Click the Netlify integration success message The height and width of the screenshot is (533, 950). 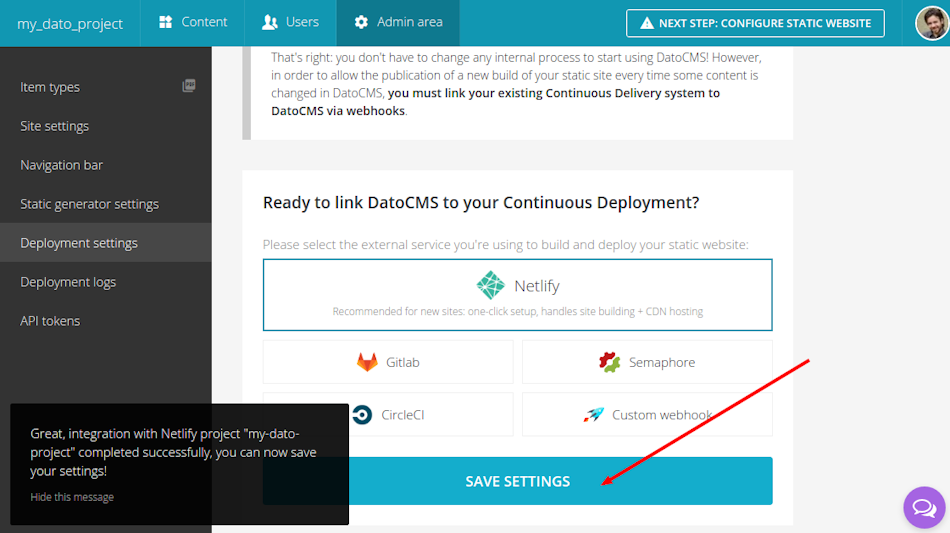point(173,452)
